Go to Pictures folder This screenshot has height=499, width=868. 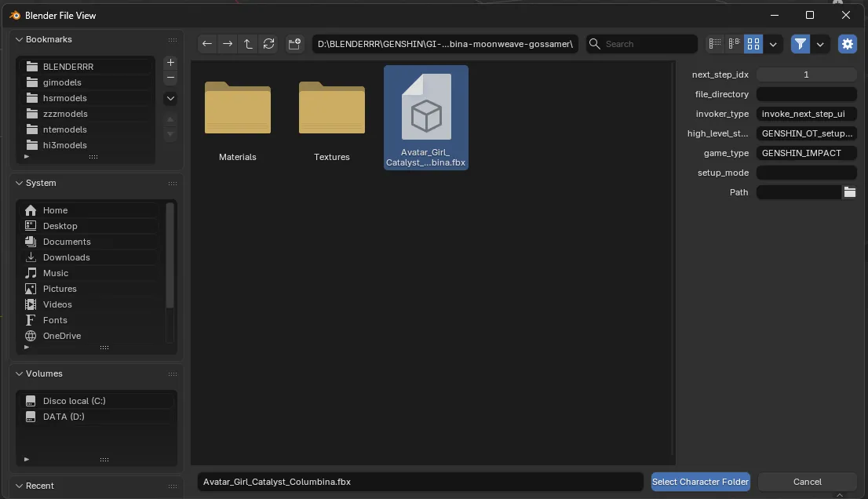pos(91,289)
